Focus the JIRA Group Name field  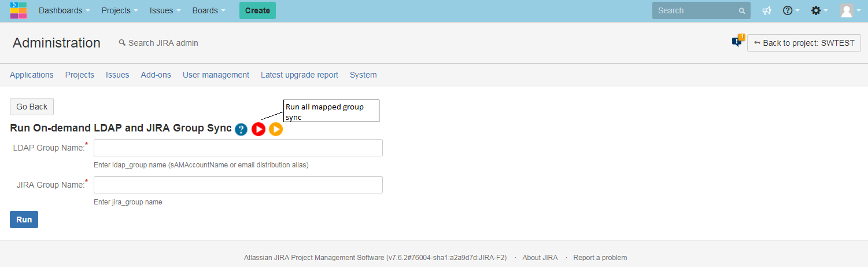[238, 185]
